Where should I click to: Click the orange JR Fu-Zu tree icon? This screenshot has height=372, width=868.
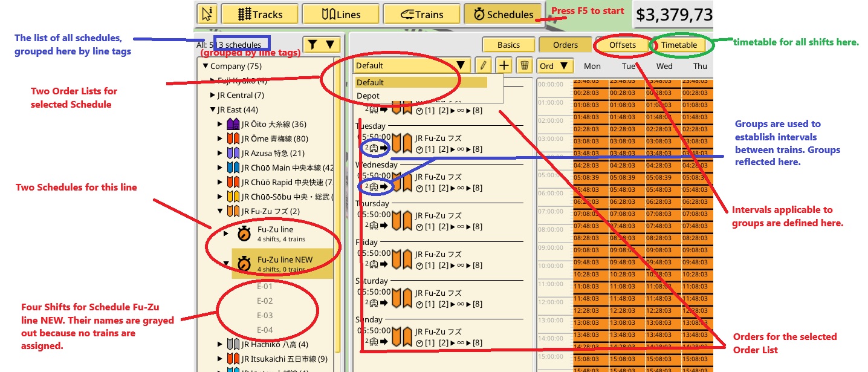(x=233, y=211)
